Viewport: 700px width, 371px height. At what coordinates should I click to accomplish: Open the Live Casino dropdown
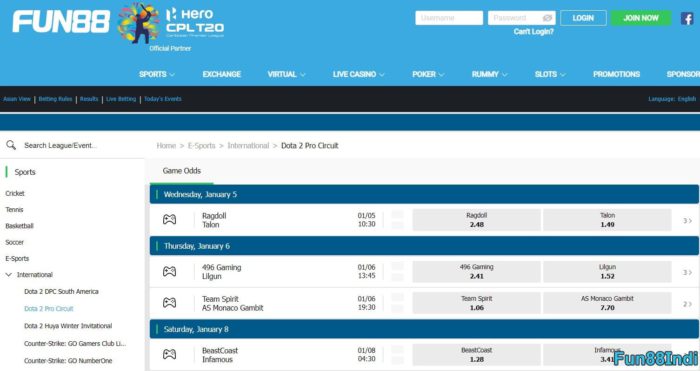[358, 74]
